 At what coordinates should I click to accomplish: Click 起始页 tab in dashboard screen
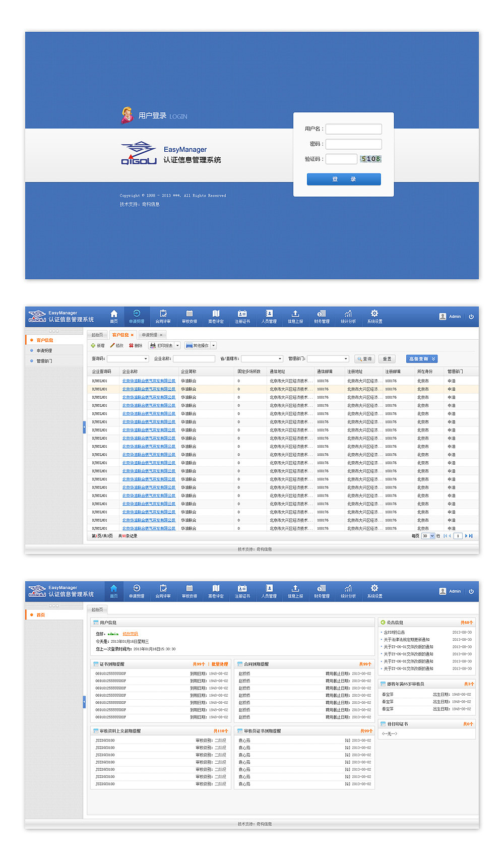point(97,609)
